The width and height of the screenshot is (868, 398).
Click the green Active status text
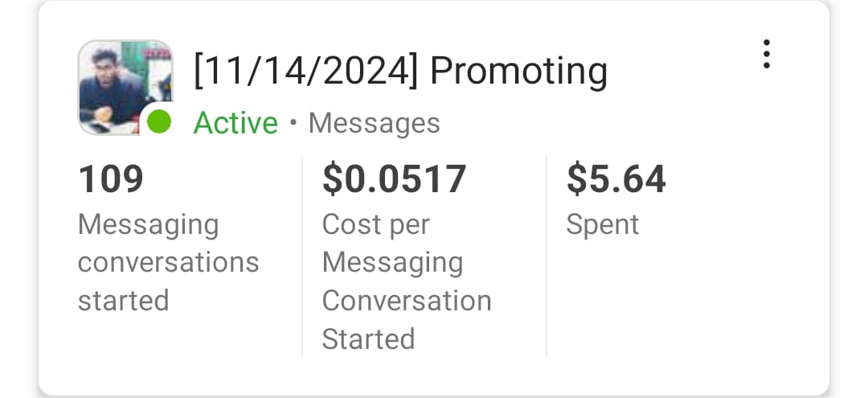tap(235, 123)
